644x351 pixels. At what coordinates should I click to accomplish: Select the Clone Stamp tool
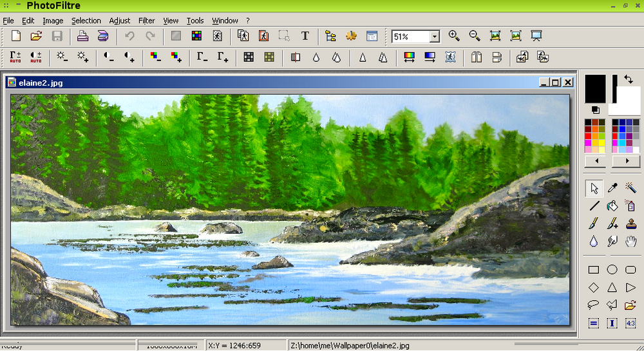tap(630, 223)
